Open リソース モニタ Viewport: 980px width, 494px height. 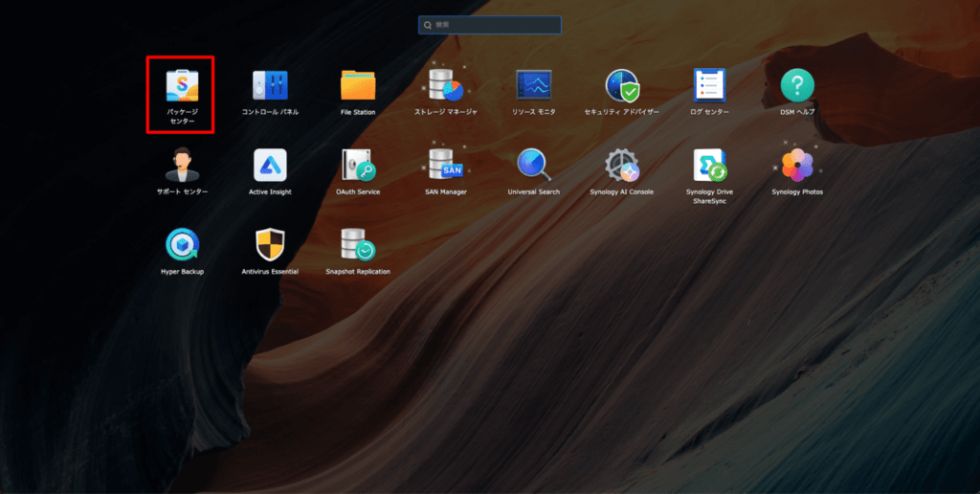tap(534, 85)
